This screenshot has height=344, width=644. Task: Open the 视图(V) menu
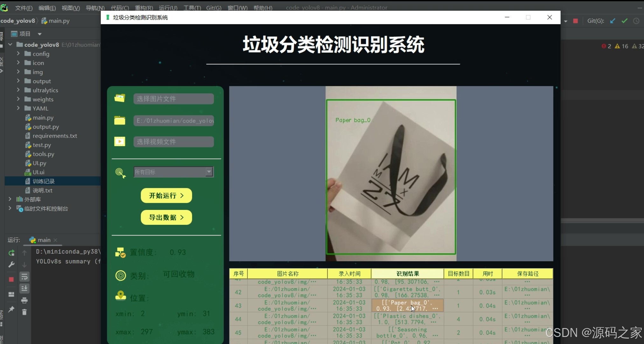[x=71, y=8]
